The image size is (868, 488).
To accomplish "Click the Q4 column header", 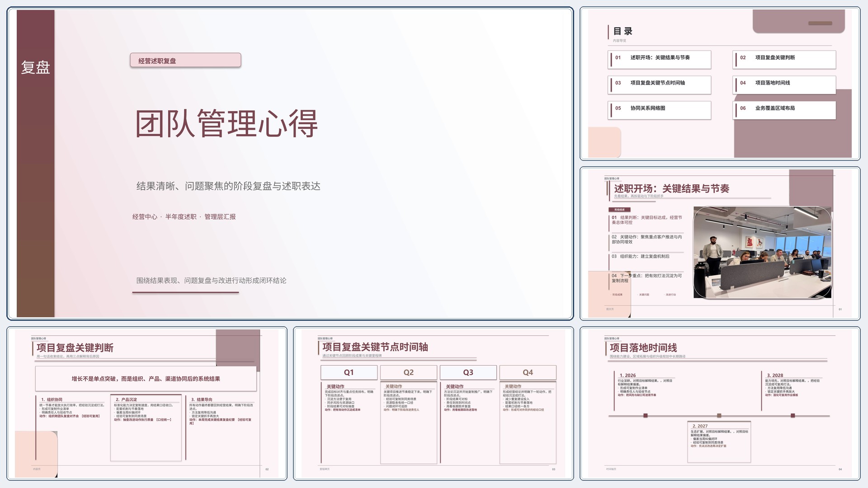I will tap(528, 372).
